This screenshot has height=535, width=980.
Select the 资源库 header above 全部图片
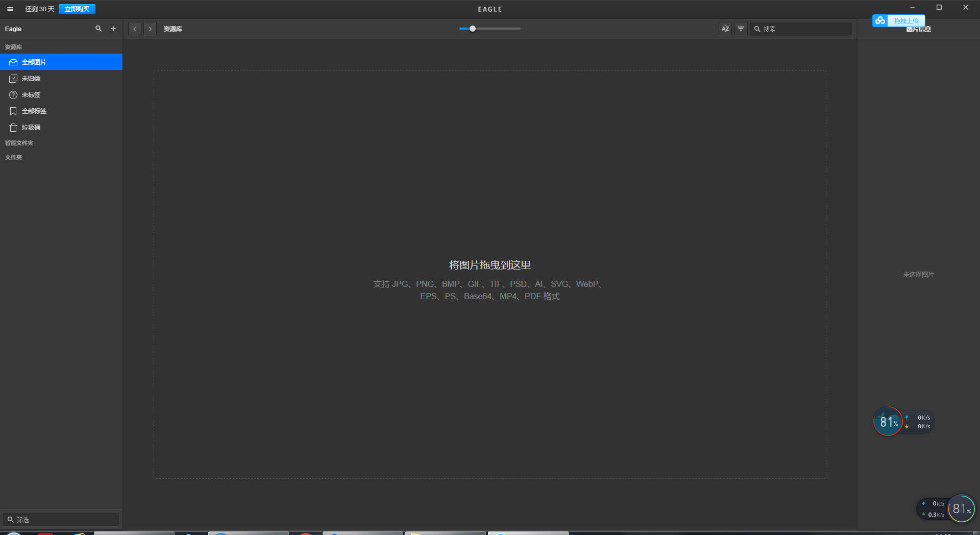pyautogui.click(x=13, y=46)
